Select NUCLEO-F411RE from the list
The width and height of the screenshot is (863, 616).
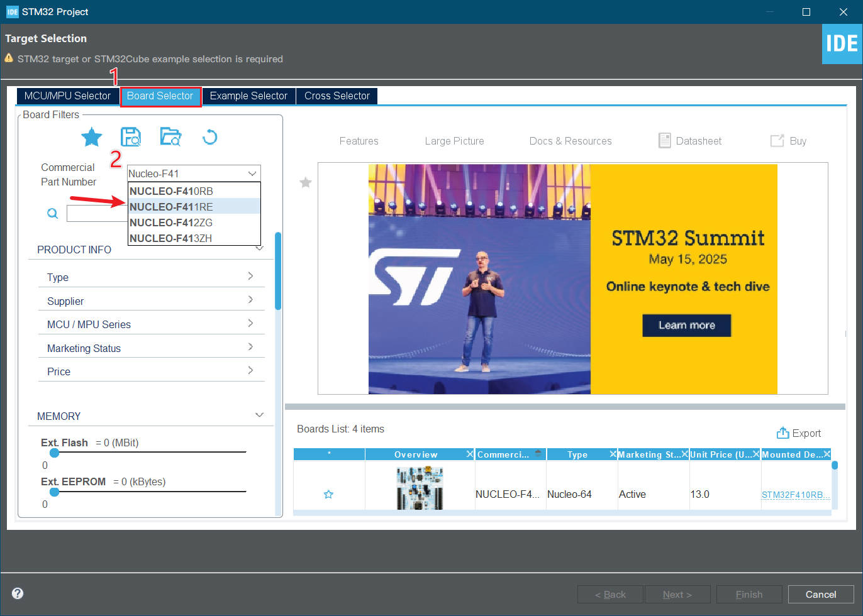[194, 207]
